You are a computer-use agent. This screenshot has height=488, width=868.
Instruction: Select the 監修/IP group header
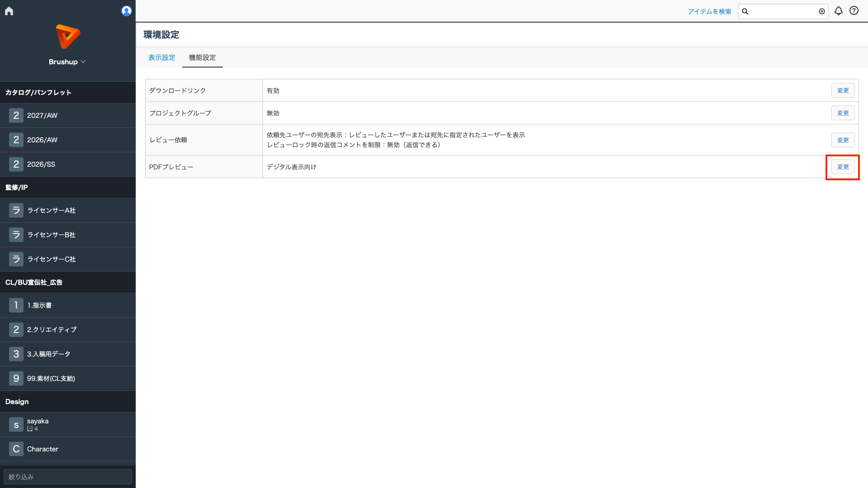pos(68,188)
